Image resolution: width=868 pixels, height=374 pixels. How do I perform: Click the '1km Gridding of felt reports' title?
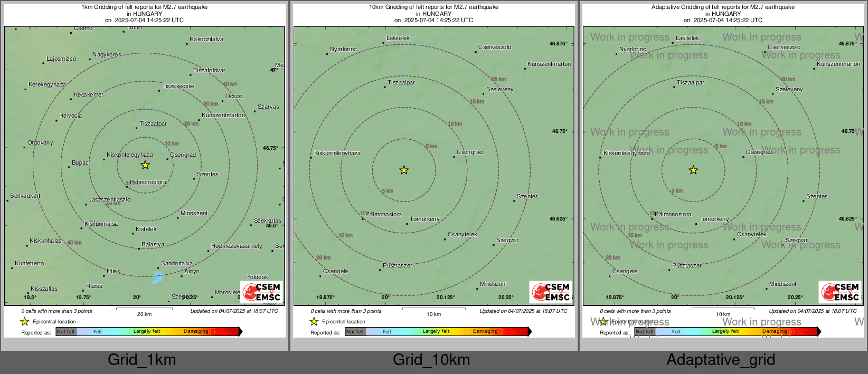145,7
